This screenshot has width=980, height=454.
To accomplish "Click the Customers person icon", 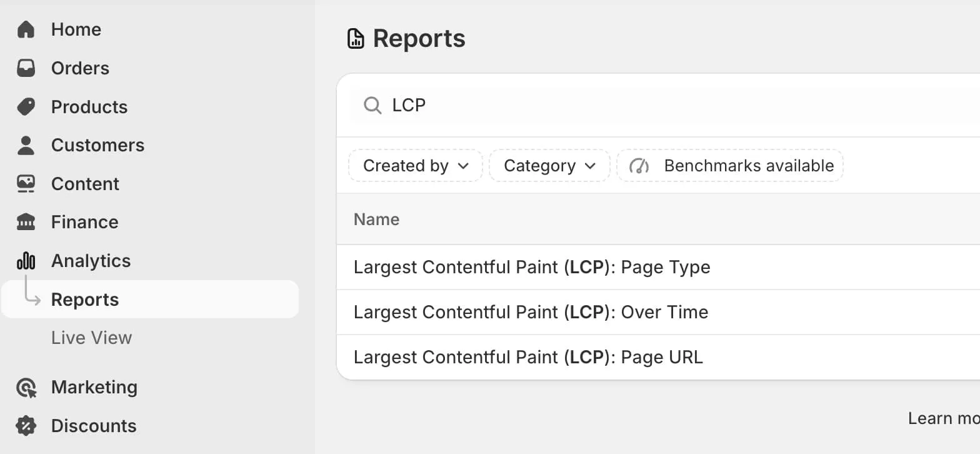I will click(x=26, y=145).
